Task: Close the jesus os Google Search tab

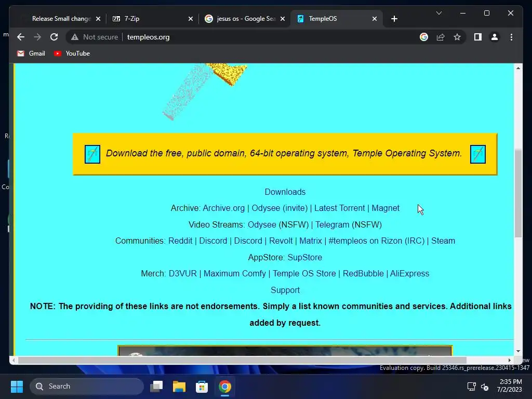Action: tap(282, 19)
